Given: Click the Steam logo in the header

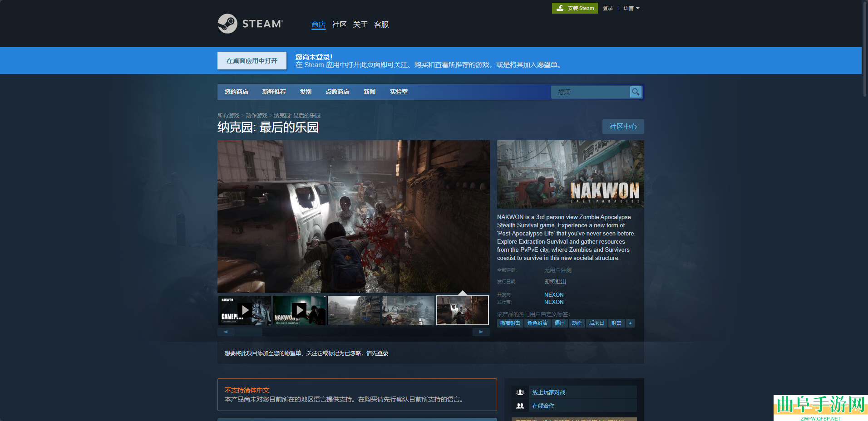Looking at the screenshot, I should pos(250,24).
